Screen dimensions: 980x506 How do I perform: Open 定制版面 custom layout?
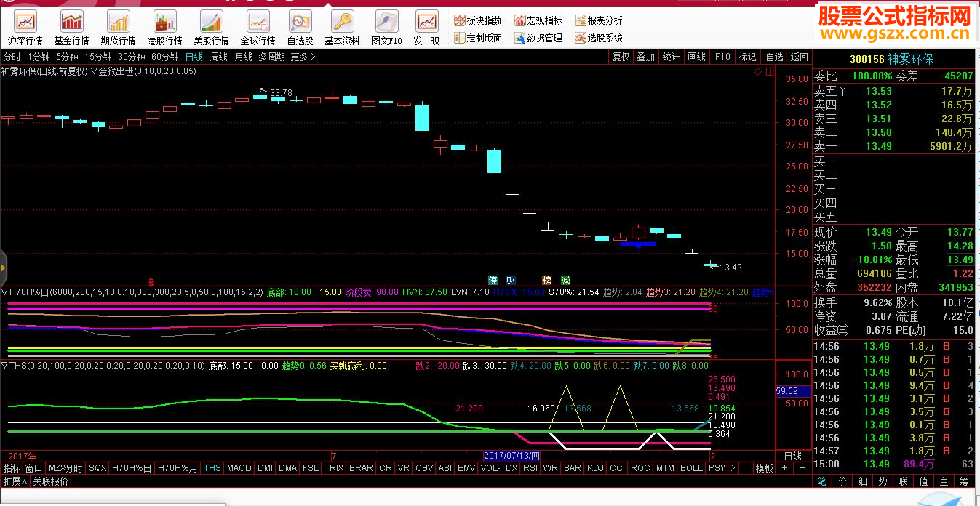tap(478, 38)
